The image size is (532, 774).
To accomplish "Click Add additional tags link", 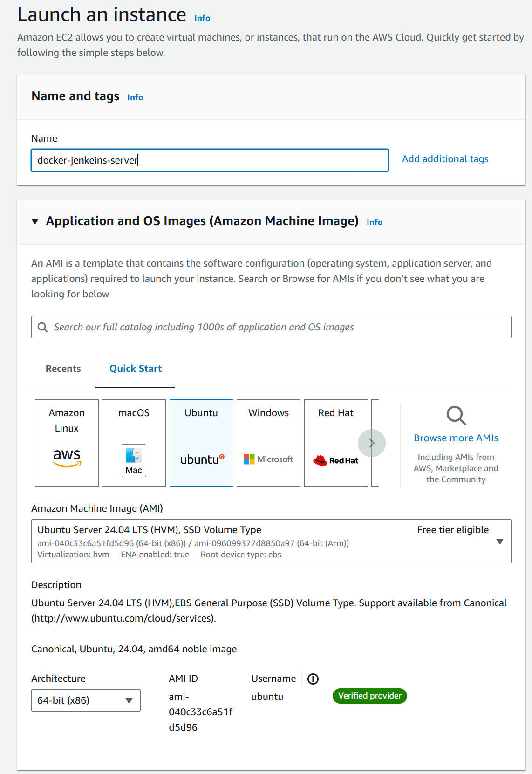I will tap(445, 159).
